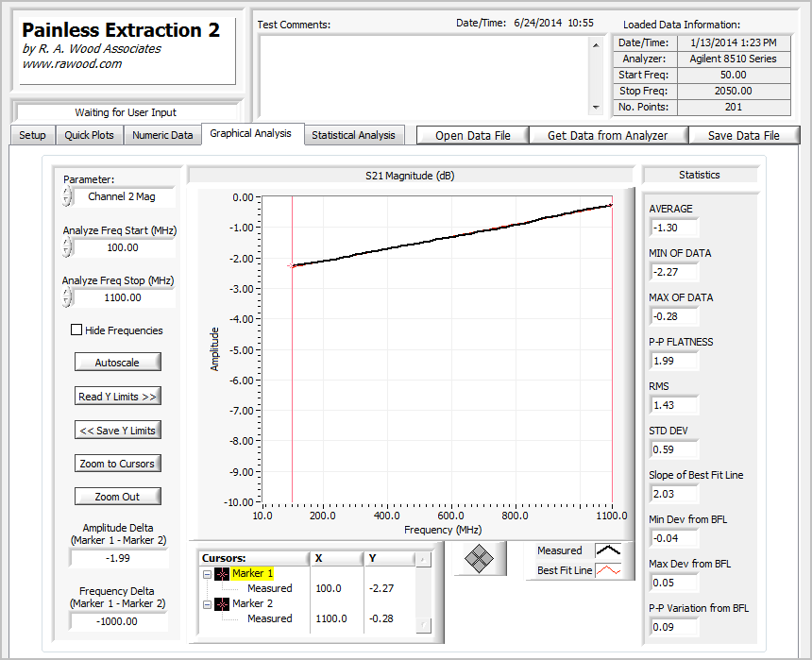Click the Cursors Y column header
812x660 pixels.
[389, 558]
